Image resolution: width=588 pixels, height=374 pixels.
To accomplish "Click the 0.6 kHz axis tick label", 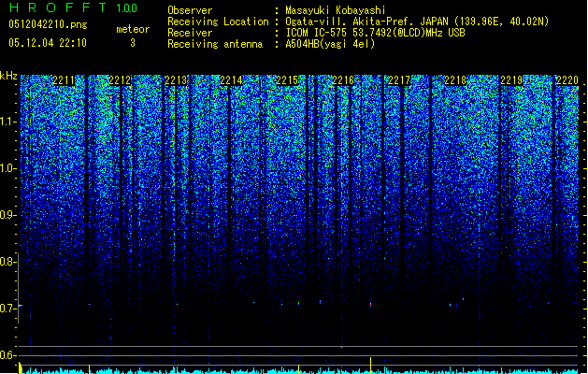I will 8,355.
